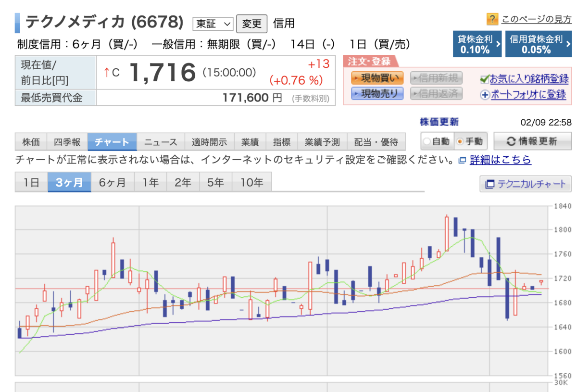Click the last candlestick on the chart
The image size is (577, 392).
541,282
